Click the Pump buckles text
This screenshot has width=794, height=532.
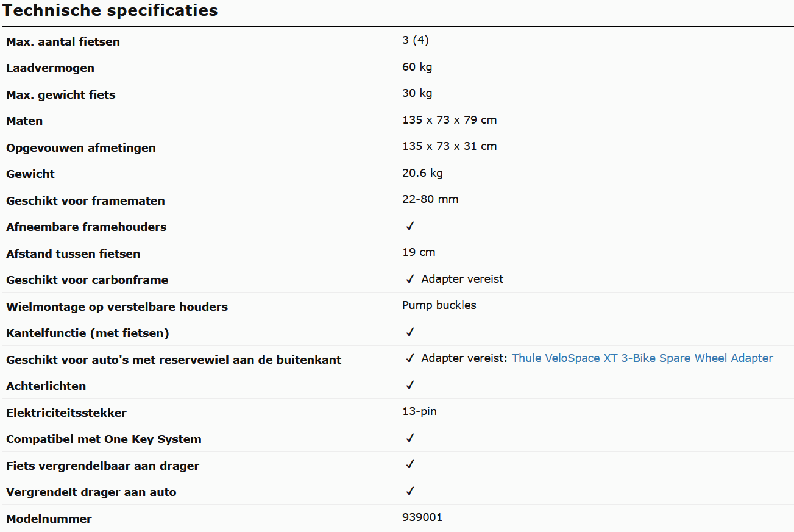click(x=439, y=305)
